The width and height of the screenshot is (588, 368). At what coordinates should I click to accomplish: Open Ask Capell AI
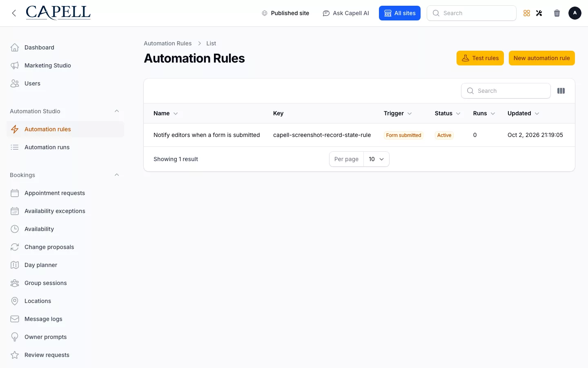pyautogui.click(x=346, y=13)
